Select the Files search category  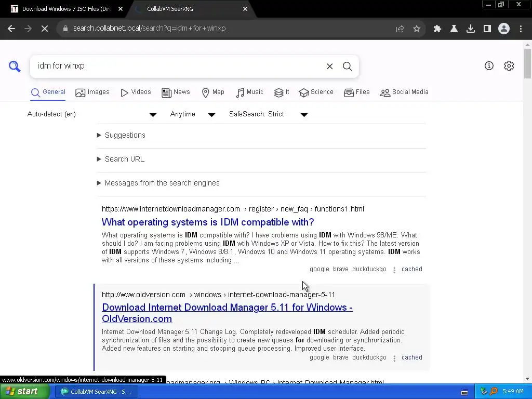tap(356, 92)
